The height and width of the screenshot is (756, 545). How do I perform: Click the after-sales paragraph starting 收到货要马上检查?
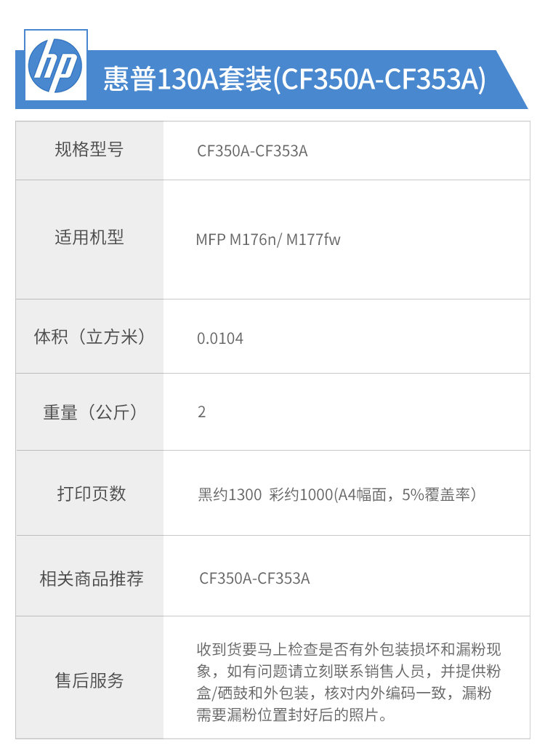[x=348, y=682]
